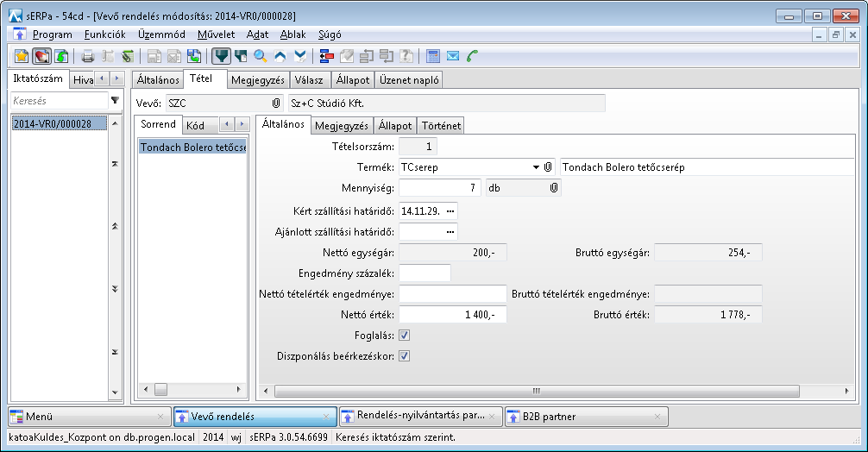Switch to Rendelés-nyilvántartás window tab

pyautogui.click(x=421, y=417)
